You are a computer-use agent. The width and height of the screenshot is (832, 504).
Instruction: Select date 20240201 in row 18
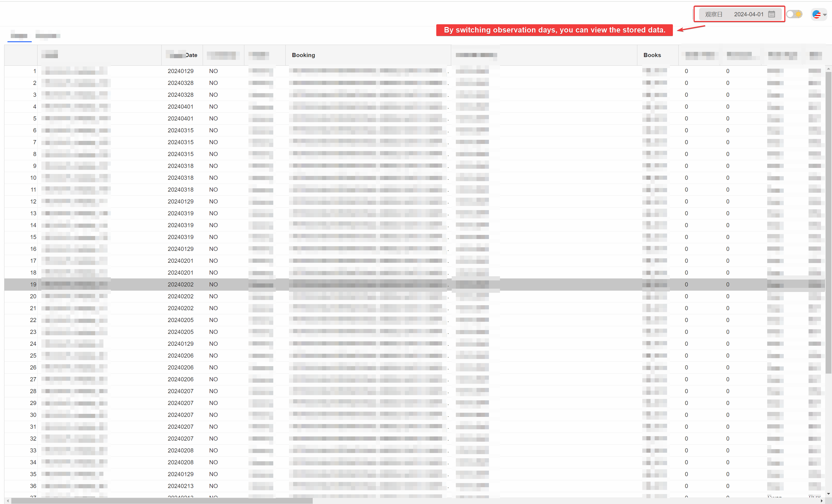181,272
